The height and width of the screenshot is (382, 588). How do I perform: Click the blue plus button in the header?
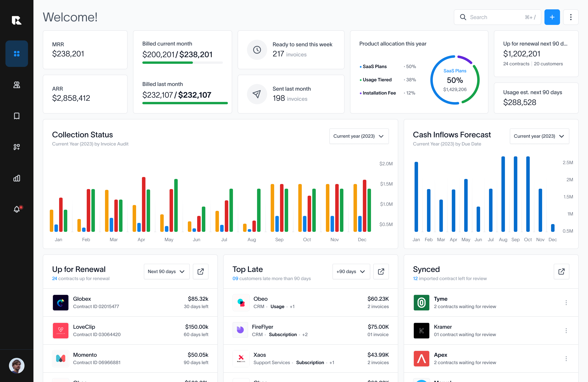pos(552,17)
